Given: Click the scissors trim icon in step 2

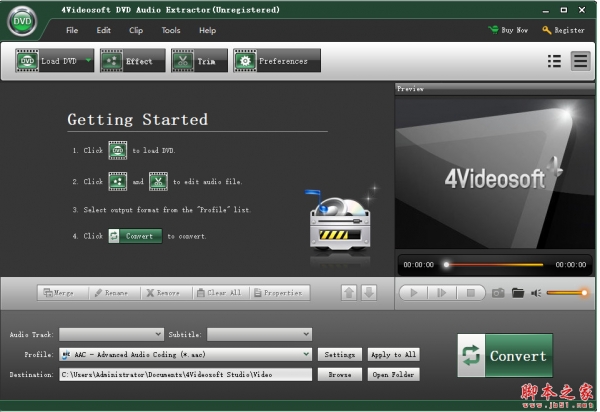Looking at the screenshot, I should [x=158, y=181].
